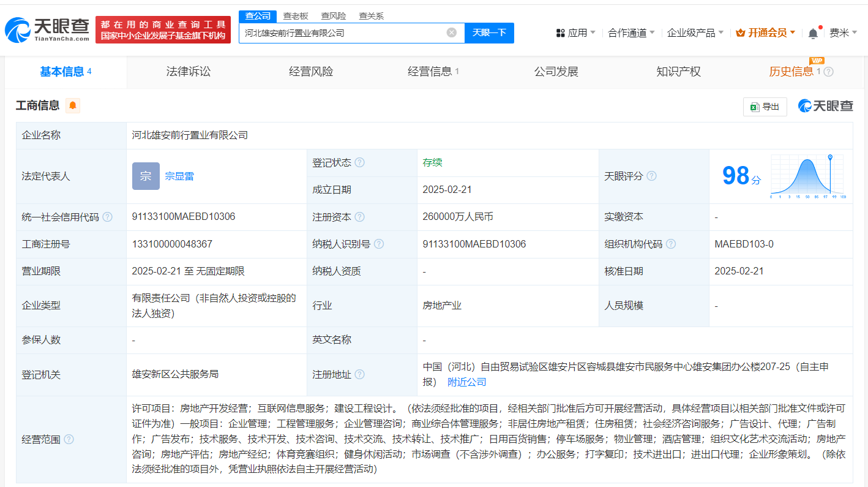The height and width of the screenshot is (487, 868).
Task: Click the help icon beside 天眼评分
Action: tap(651, 176)
